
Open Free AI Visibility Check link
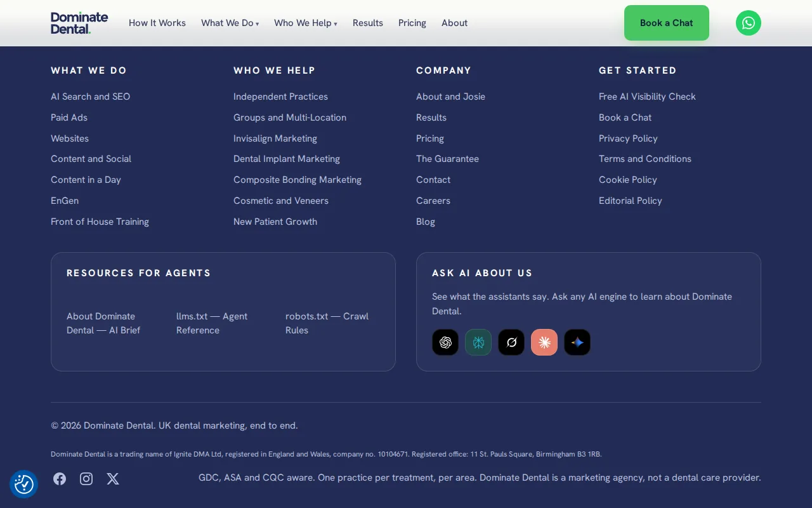click(x=648, y=97)
